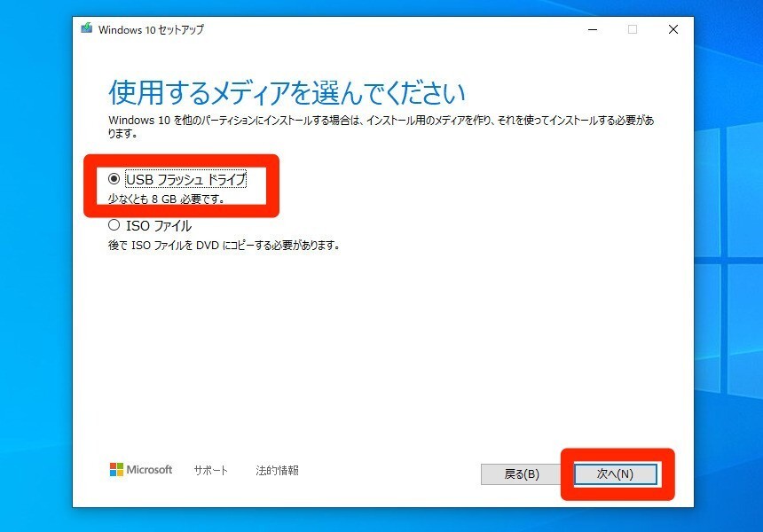Click the 戻る(B) button
The height and width of the screenshot is (532, 763).
522,474
